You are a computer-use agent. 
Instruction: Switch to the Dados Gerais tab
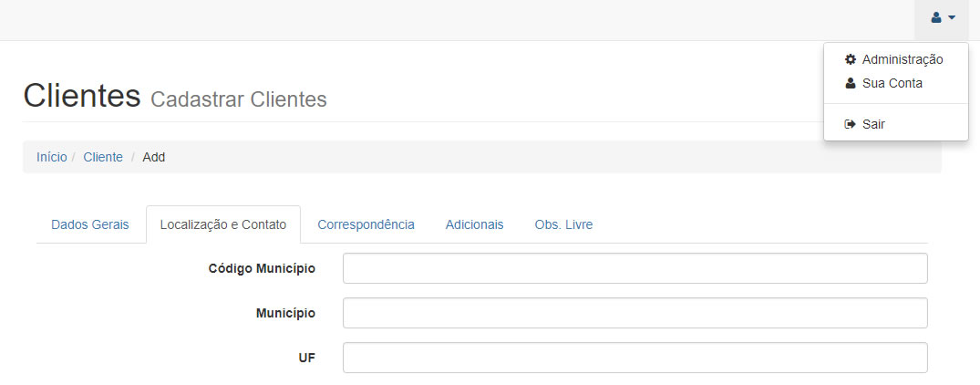pyautogui.click(x=91, y=224)
